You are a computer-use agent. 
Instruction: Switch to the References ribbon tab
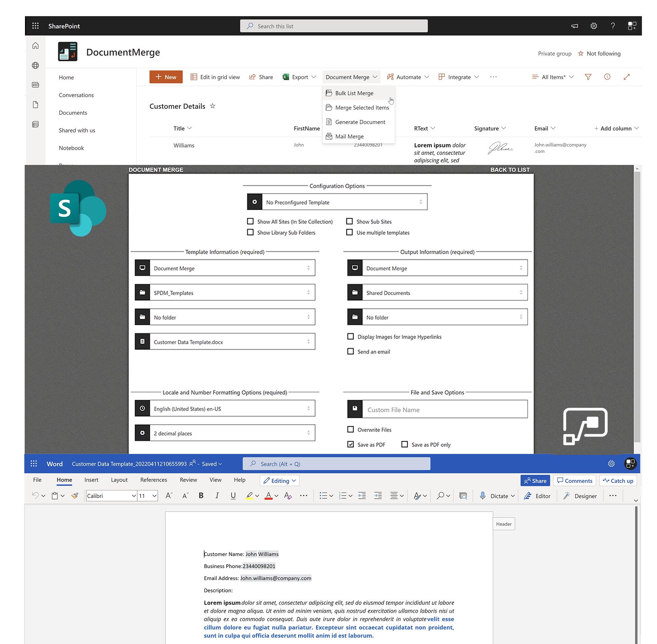point(153,480)
